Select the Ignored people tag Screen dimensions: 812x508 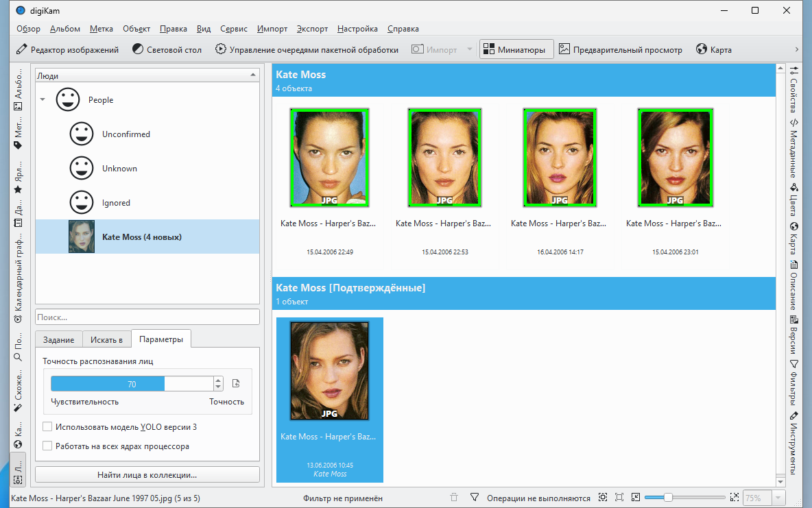point(147,202)
